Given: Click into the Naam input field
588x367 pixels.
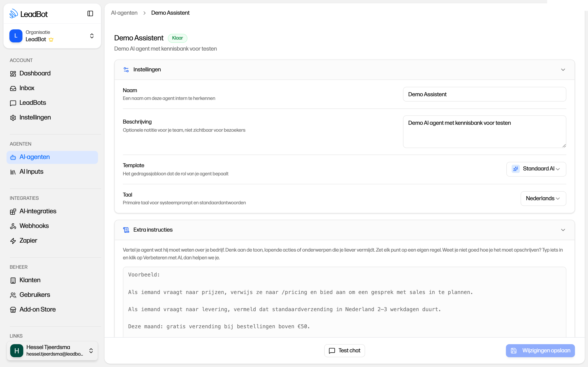Looking at the screenshot, I should (x=484, y=94).
